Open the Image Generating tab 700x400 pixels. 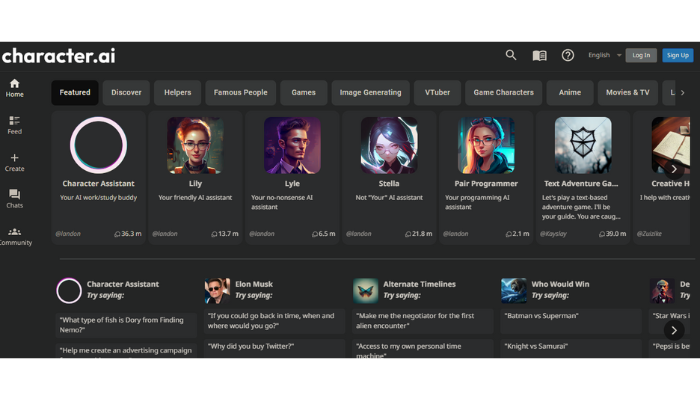(371, 92)
